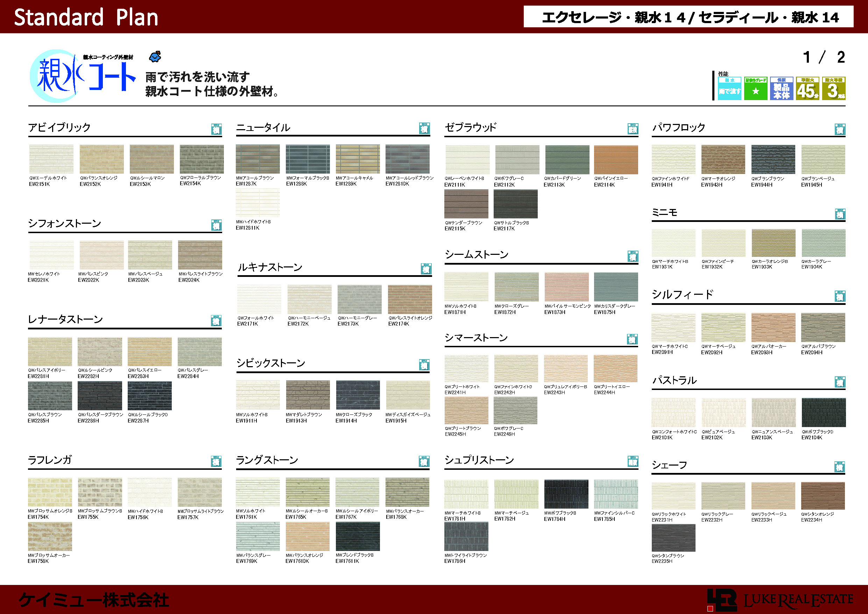
Task: Click the hydrophilic icon beside アビィブリック heading
Action: [x=216, y=129]
